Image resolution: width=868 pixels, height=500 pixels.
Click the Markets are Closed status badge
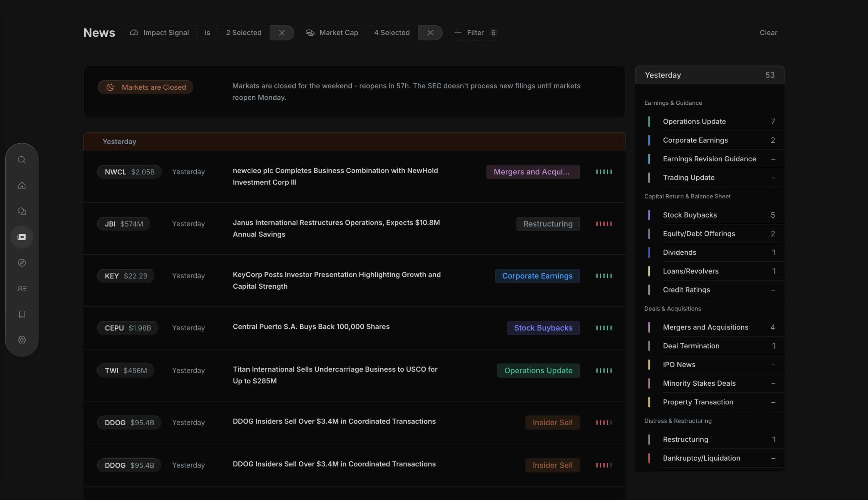point(145,87)
